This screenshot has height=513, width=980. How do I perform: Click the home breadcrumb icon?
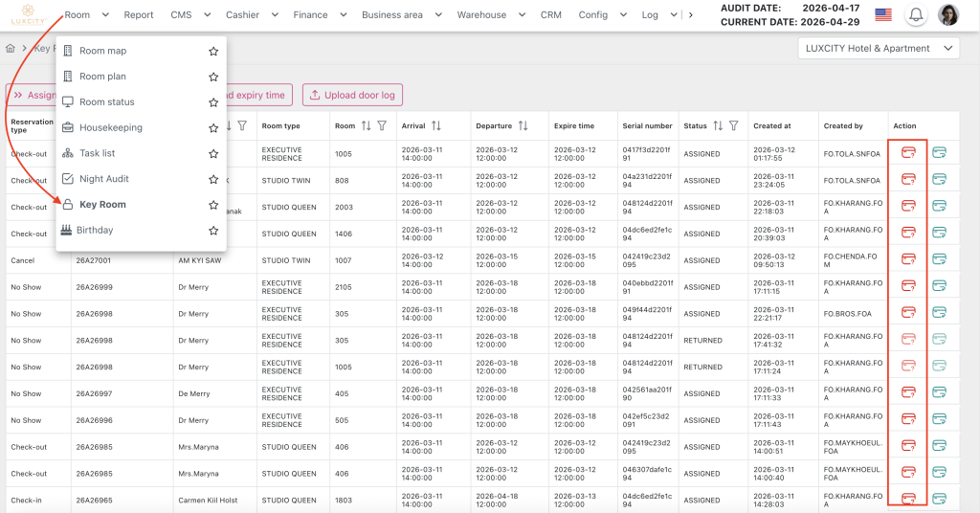[11, 48]
